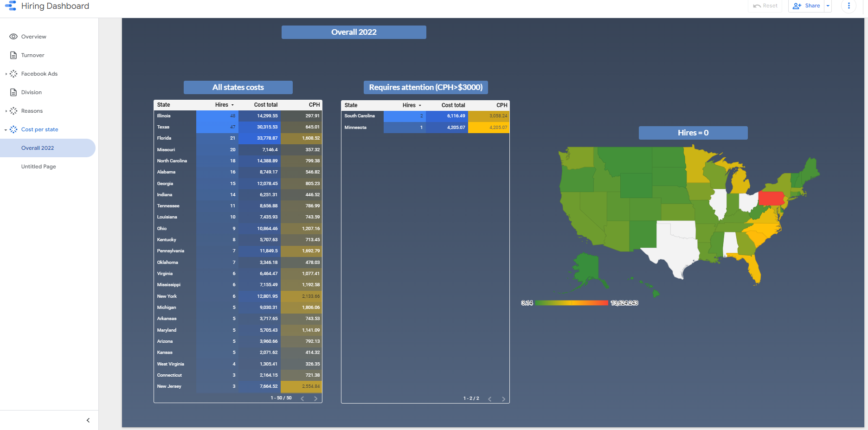Click the Reasons section icon
Screen dimensions: 868x430
tap(13, 111)
